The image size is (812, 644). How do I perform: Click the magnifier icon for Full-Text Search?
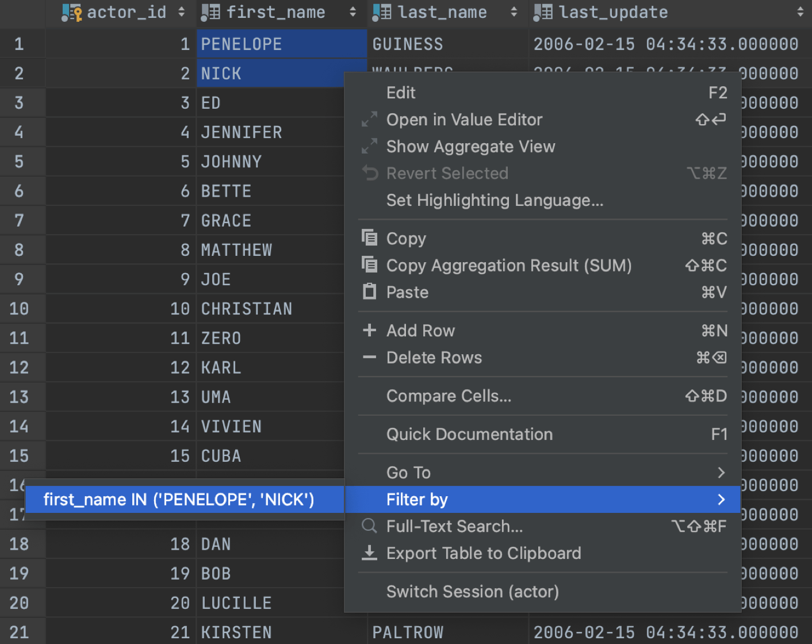tap(370, 526)
